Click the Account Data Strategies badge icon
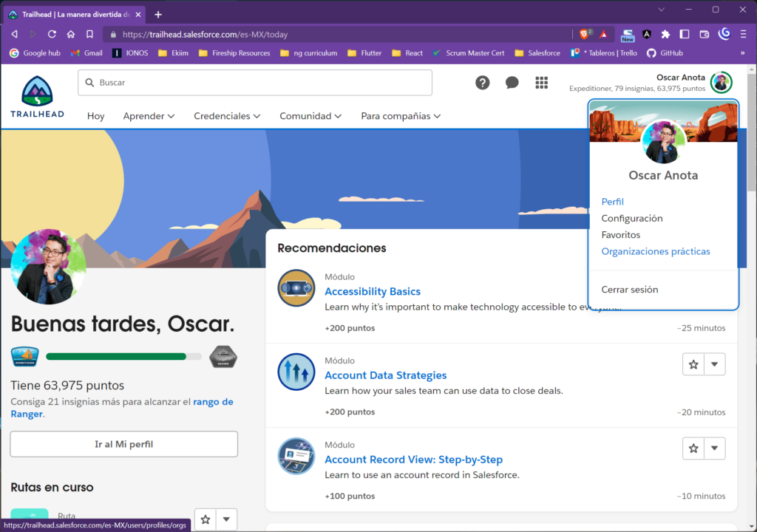Viewport: 757px width, 532px height. (296, 372)
